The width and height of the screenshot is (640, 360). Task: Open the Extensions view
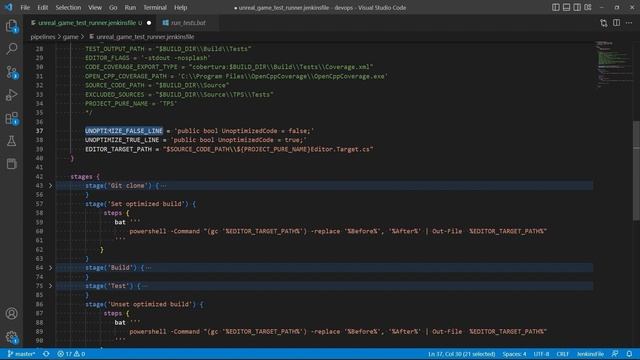[x=11, y=118]
